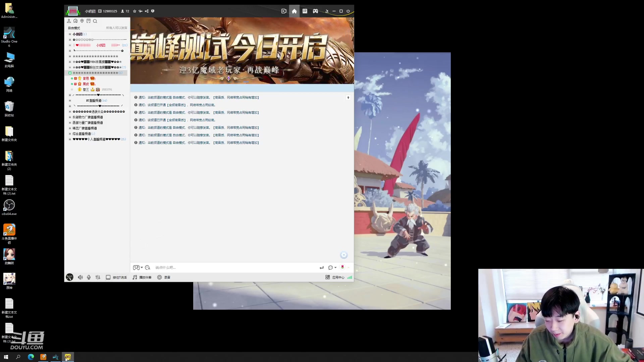Switch to the home tab
This screenshot has width=644, height=362.
tap(294, 11)
